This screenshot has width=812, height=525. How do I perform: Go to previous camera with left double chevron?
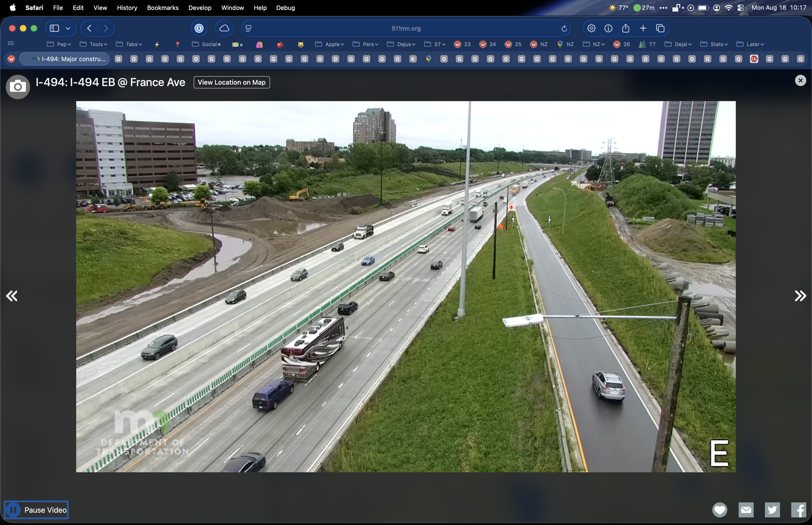tap(12, 296)
